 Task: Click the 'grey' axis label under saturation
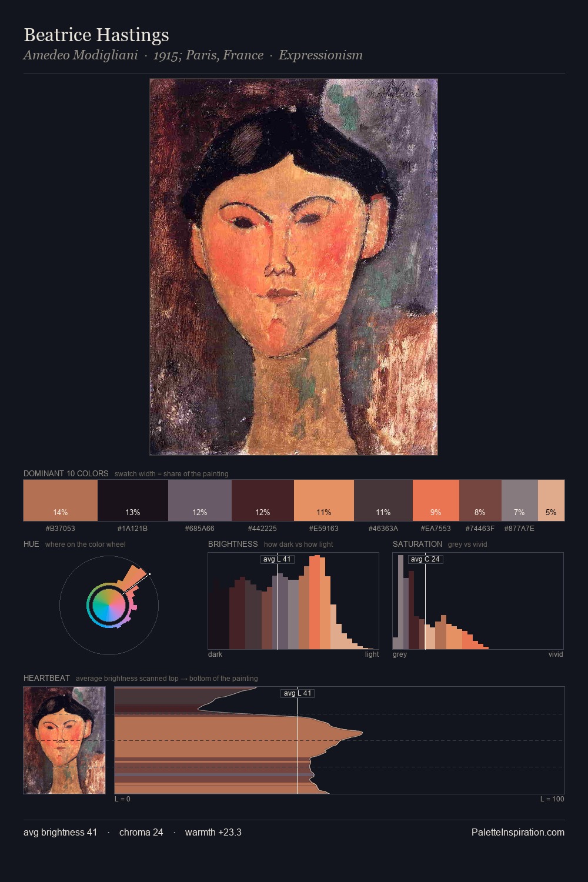pyautogui.click(x=400, y=654)
